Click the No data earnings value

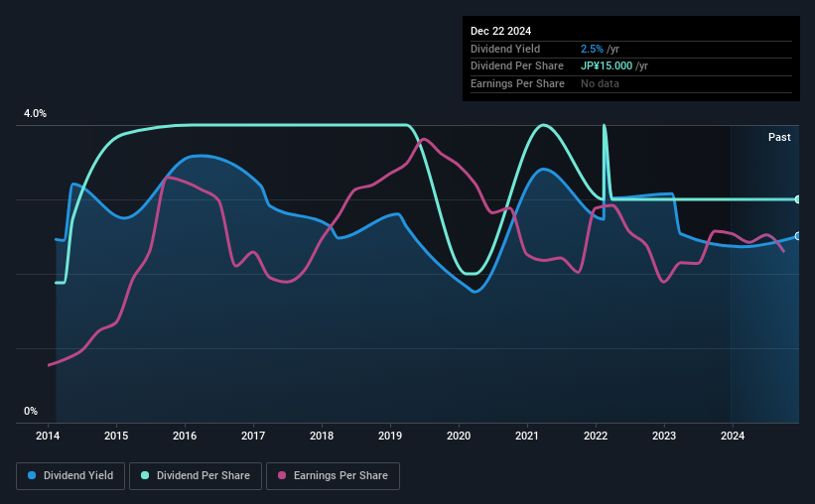coord(600,83)
